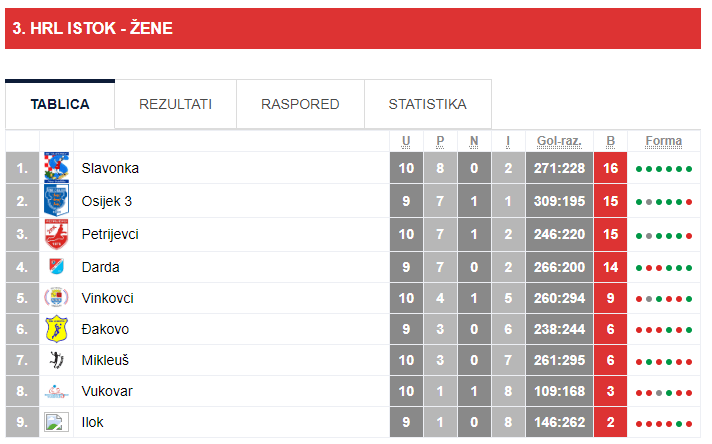
Task: Open the Raspored tab
Action: point(300,104)
